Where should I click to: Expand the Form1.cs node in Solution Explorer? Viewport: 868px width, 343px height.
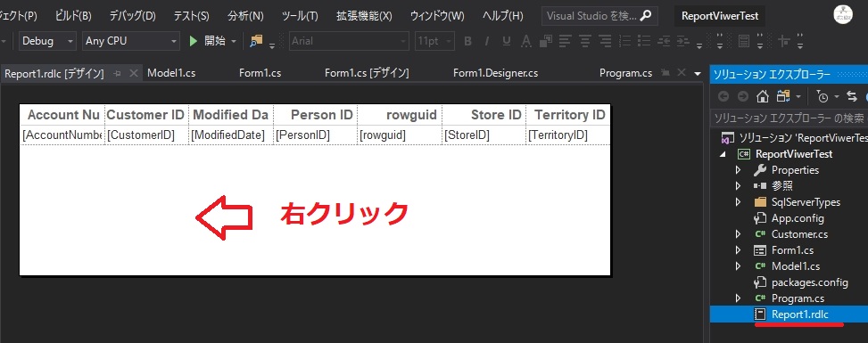pos(738,250)
